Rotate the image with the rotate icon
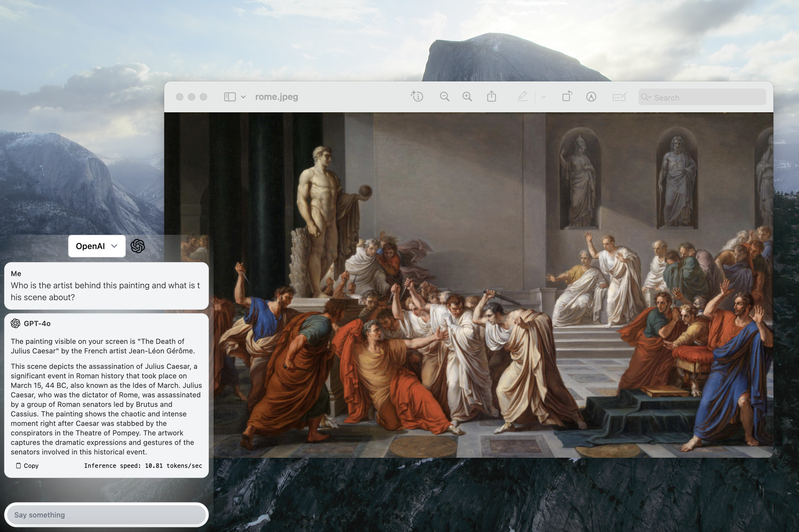Screen dimensions: 799x532 [x=567, y=97]
